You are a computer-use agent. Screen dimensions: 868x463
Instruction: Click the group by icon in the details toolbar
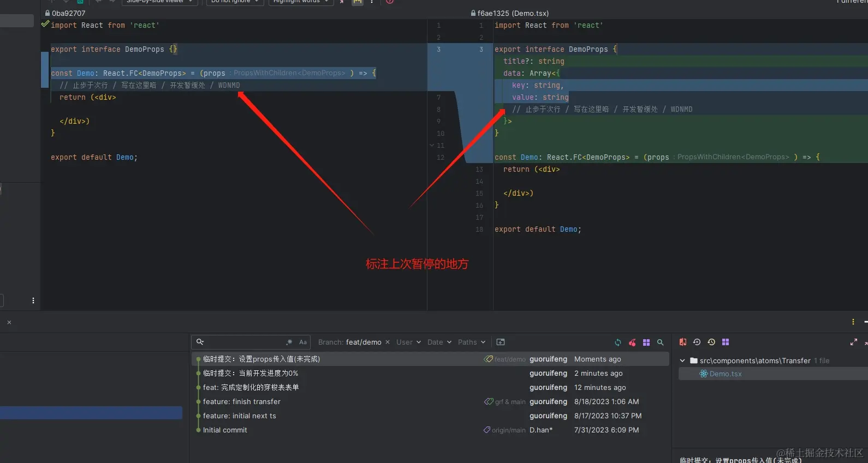pos(726,342)
